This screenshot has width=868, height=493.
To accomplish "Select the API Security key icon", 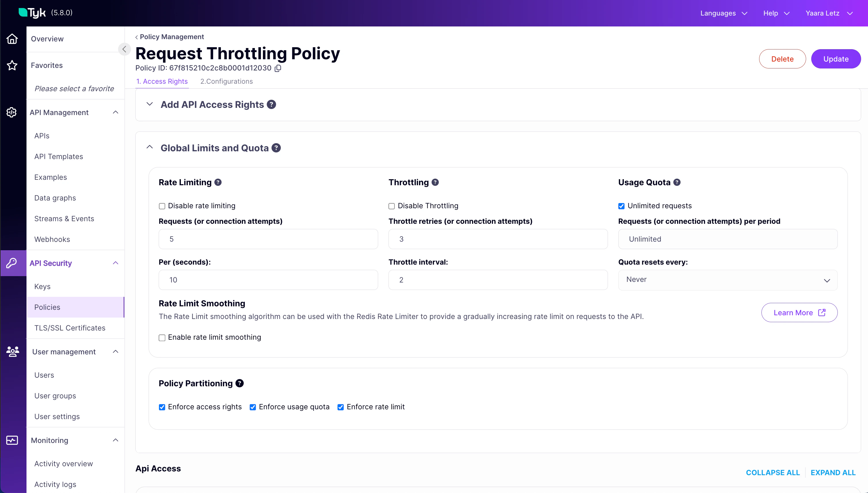I will pos(12,263).
